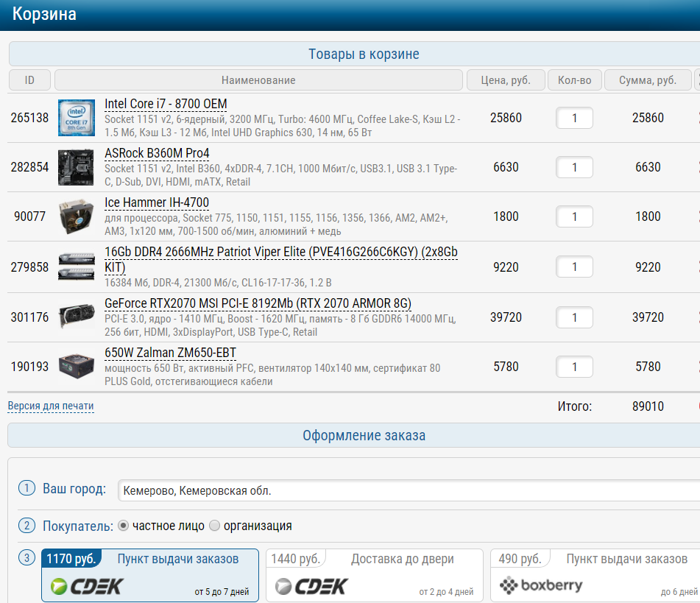The image size is (700, 603).
Task: Edit quantity field for Intel Core i7
Action: click(575, 119)
